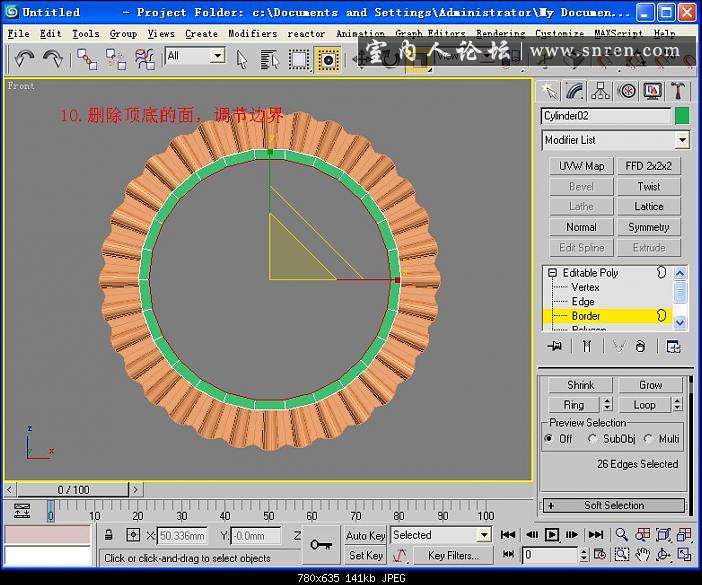Select the Pan hand tool
Screen dimensions: 702x585
click(x=642, y=555)
